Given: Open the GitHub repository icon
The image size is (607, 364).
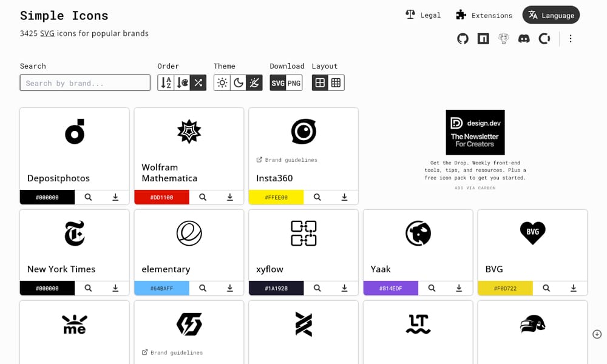Looking at the screenshot, I should point(463,39).
